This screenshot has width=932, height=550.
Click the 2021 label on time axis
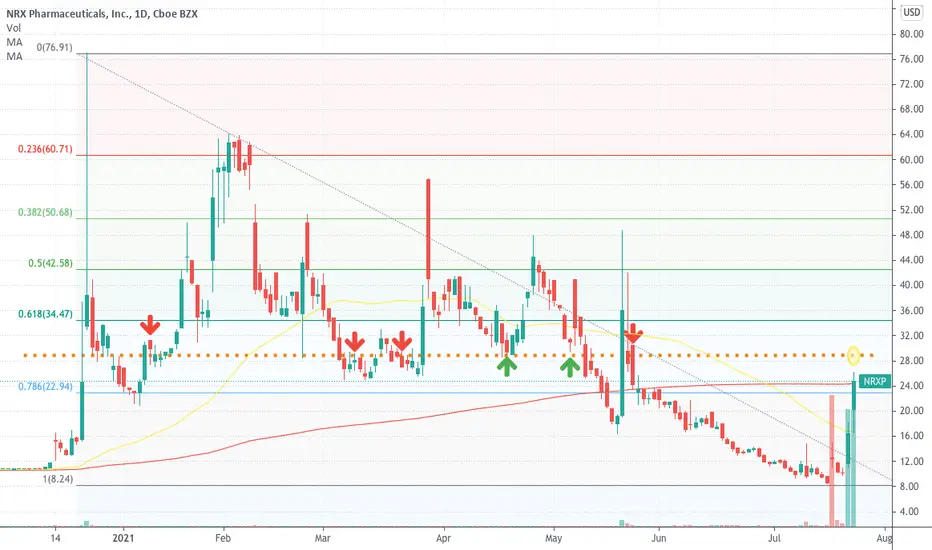tap(124, 538)
